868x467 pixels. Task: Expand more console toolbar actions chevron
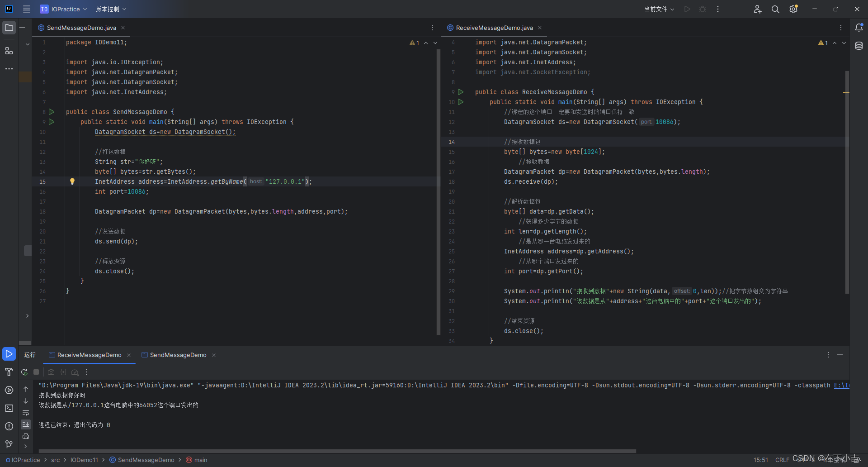click(26, 446)
